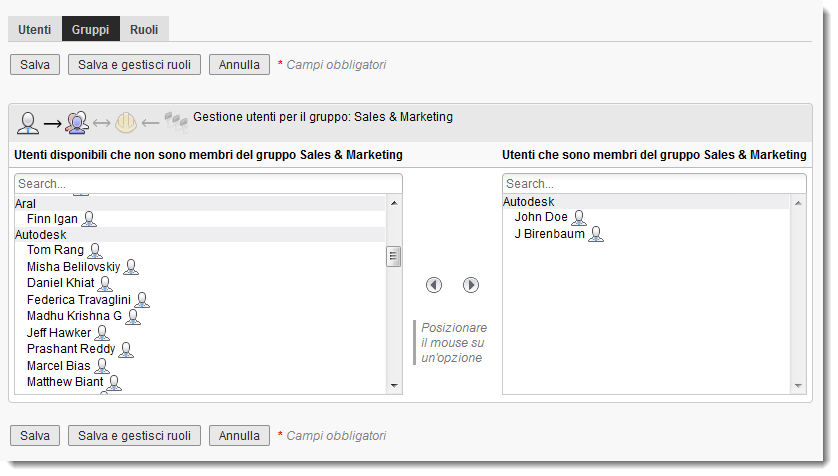The width and height of the screenshot is (838, 476).
Task: Click the bottom Annulla button
Action: pyautogui.click(x=239, y=436)
